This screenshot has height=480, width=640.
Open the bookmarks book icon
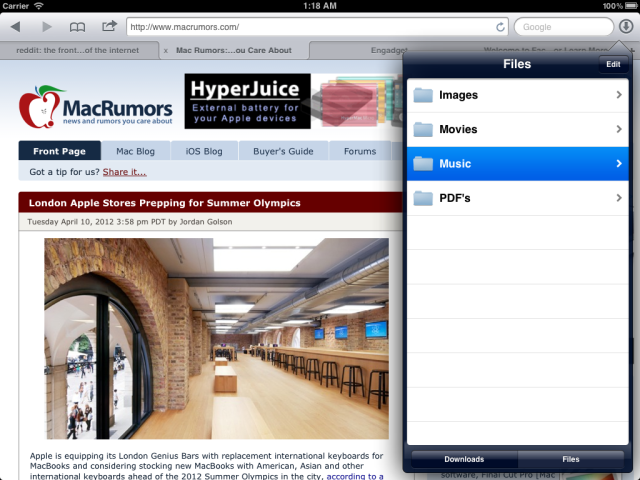[x=77, y=27]
